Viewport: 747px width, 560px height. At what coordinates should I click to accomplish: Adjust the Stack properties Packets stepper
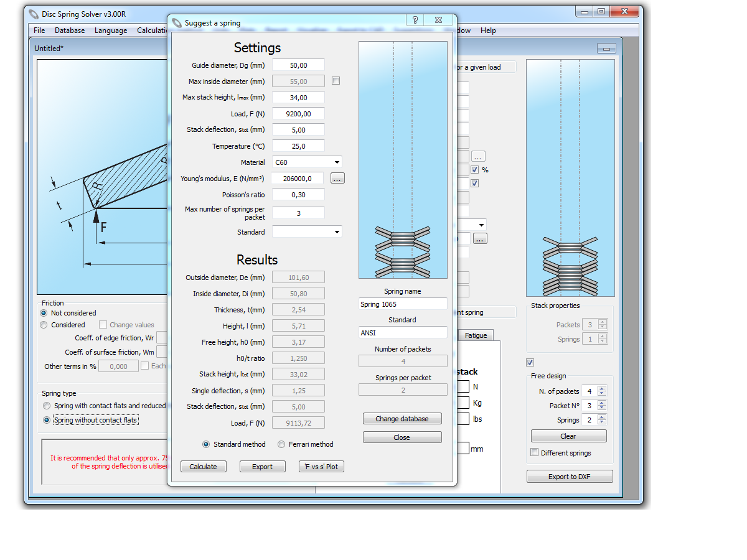pos(601,325)
